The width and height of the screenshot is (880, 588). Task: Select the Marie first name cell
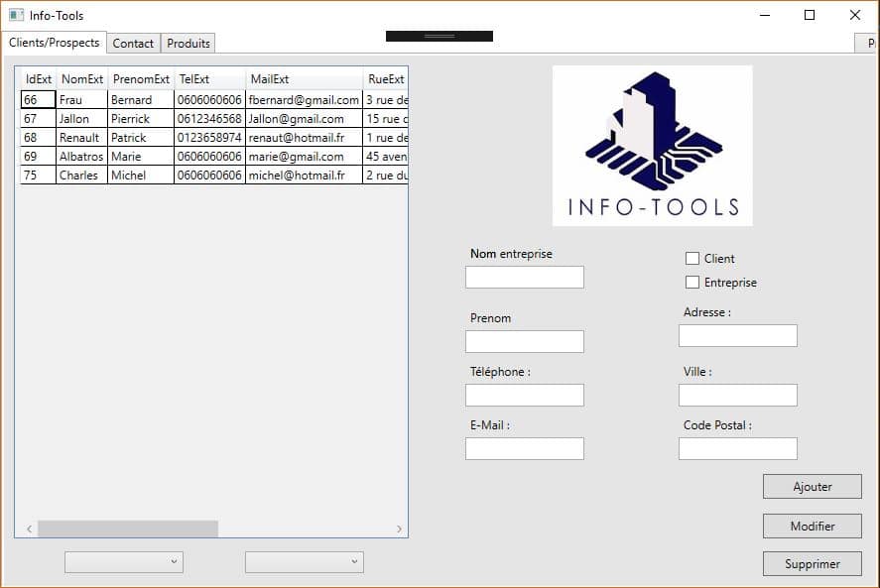click(141, 156)
